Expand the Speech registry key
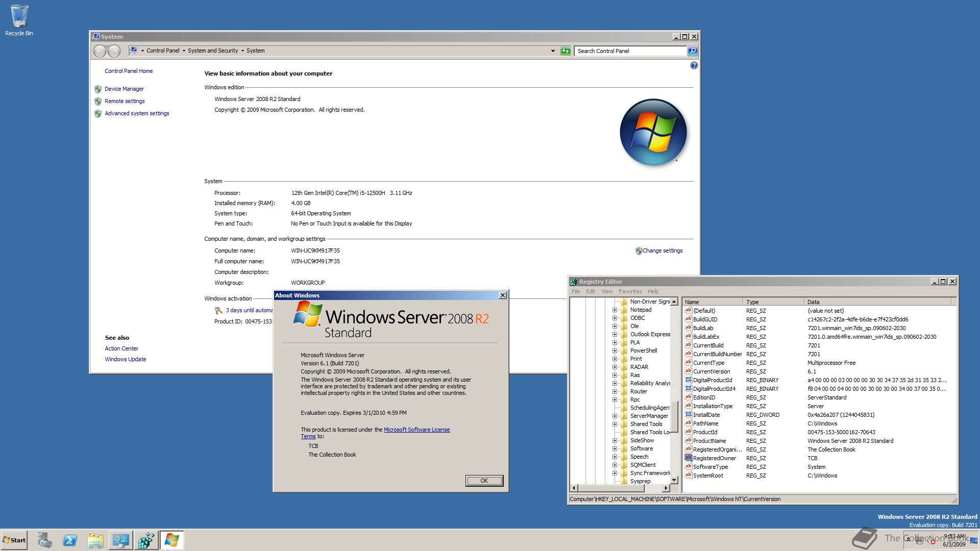The height and width of the screenshot is (551, 980). point(615,457)
